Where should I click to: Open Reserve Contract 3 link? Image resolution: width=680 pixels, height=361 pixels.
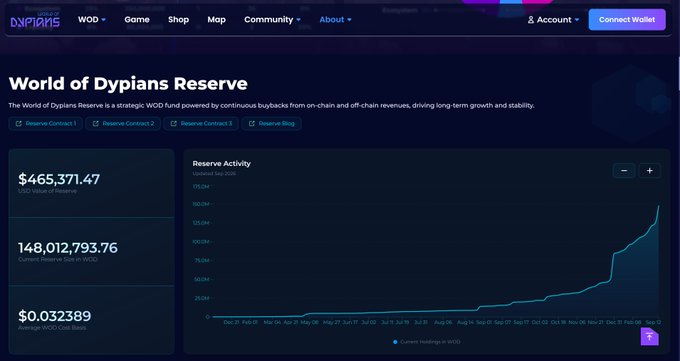coord(201,124)
